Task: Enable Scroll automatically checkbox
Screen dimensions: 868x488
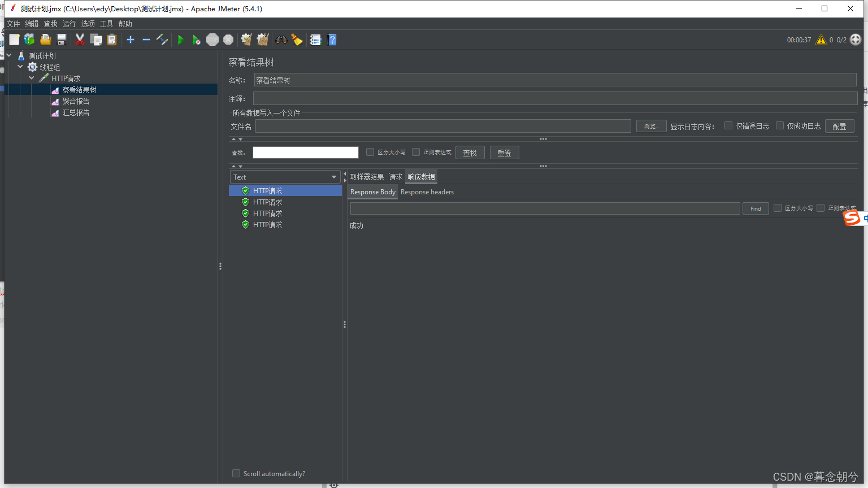Action: [x=236, y=473]
